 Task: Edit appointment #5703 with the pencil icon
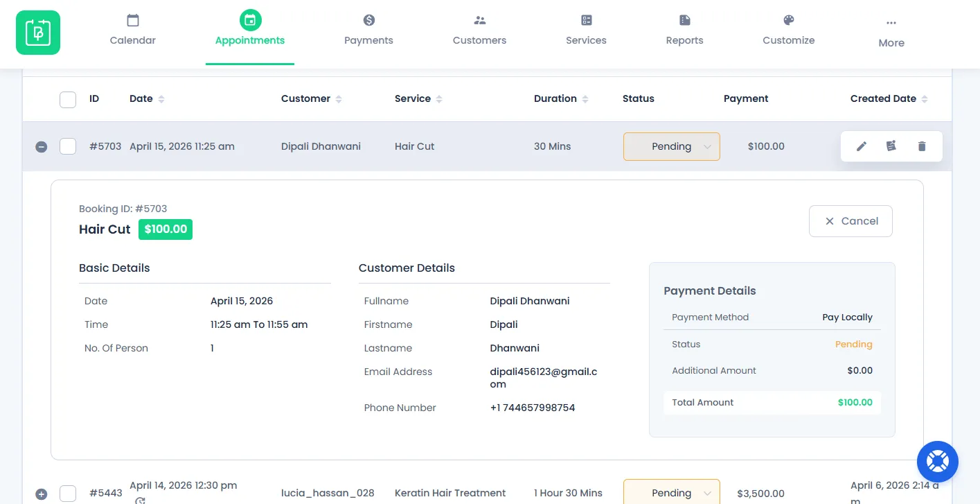[862, 146]
